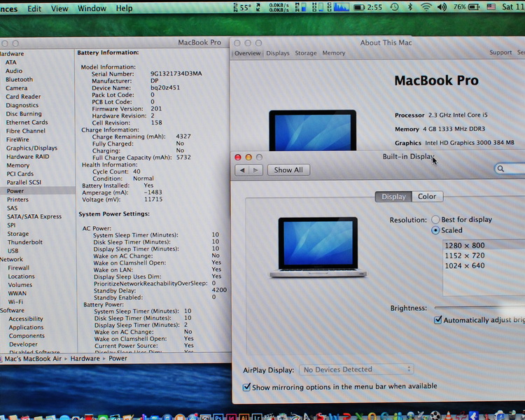Click the Full Charge Capacity value 5732
The image size is (525, 420).
point(183,157)
